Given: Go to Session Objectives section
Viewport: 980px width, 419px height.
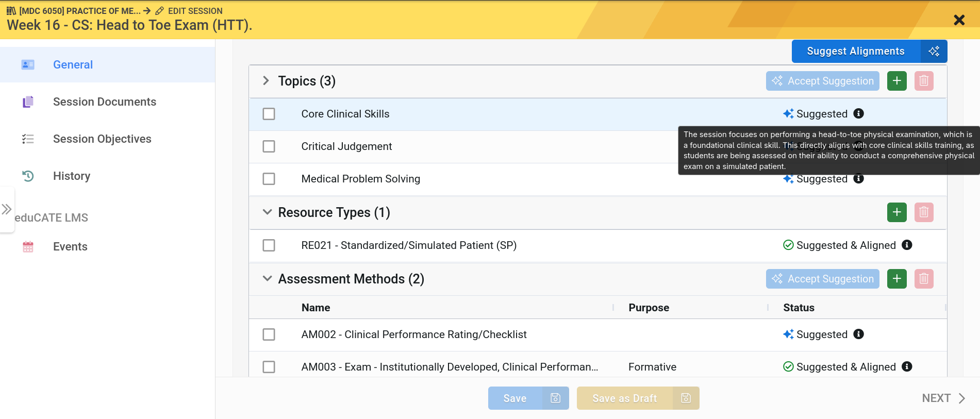Looking at the screenshot, I should [x=107, y=139].
